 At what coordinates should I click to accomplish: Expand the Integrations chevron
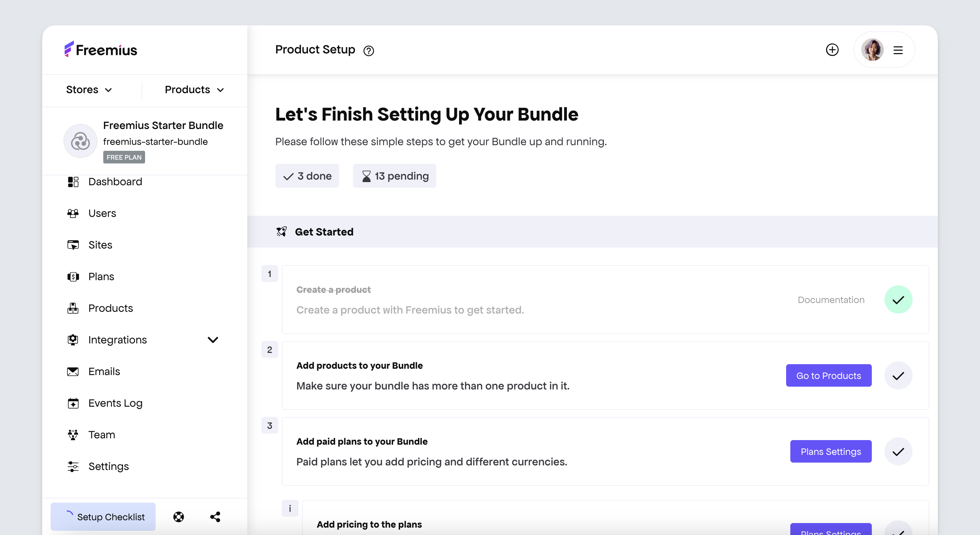(213, 340)
